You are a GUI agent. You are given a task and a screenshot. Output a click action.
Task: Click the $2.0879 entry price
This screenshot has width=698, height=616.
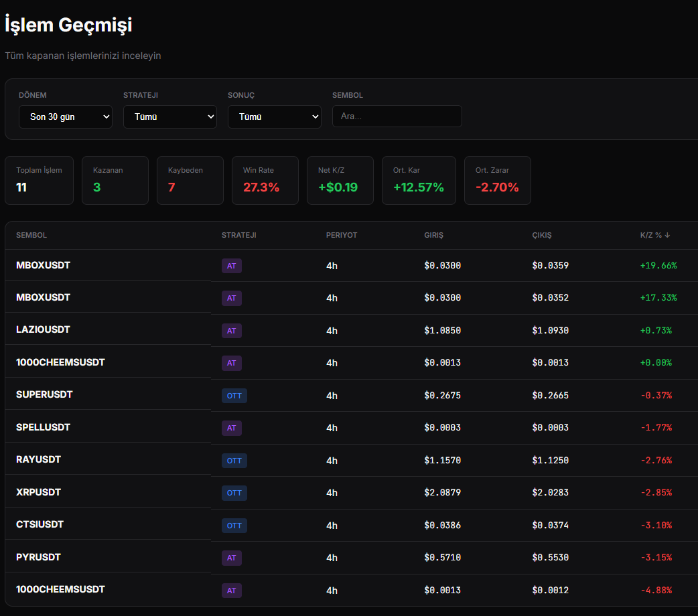click(x=443, y=493)
